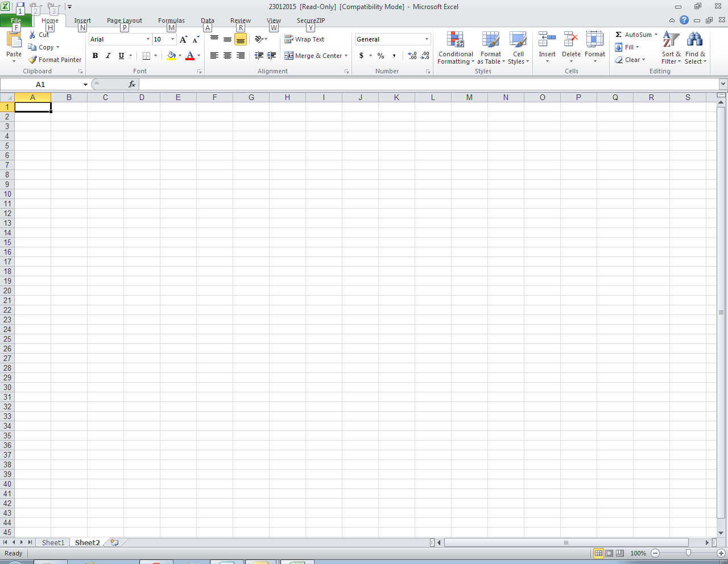Click the Format Painter icon
The image size is (728, 564).
pos(33,60)
